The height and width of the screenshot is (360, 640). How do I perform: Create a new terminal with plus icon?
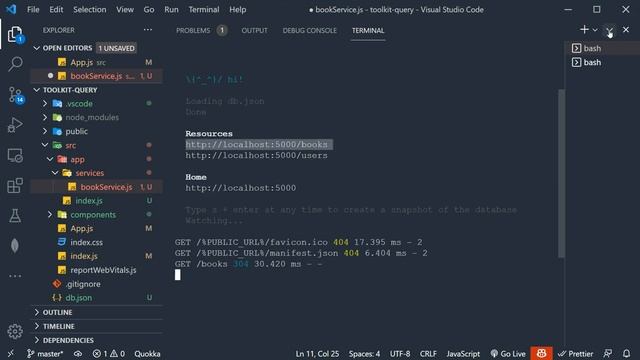tap(584, 29)
